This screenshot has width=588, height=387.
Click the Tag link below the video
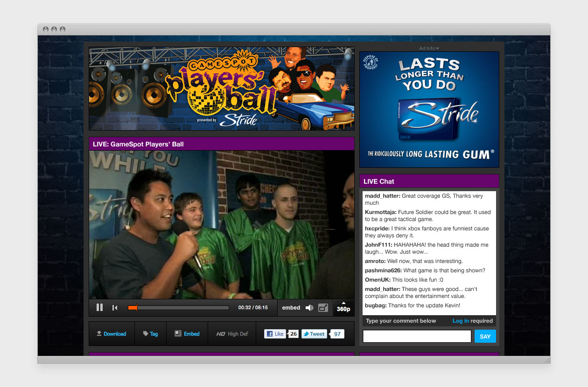(150, 334)
